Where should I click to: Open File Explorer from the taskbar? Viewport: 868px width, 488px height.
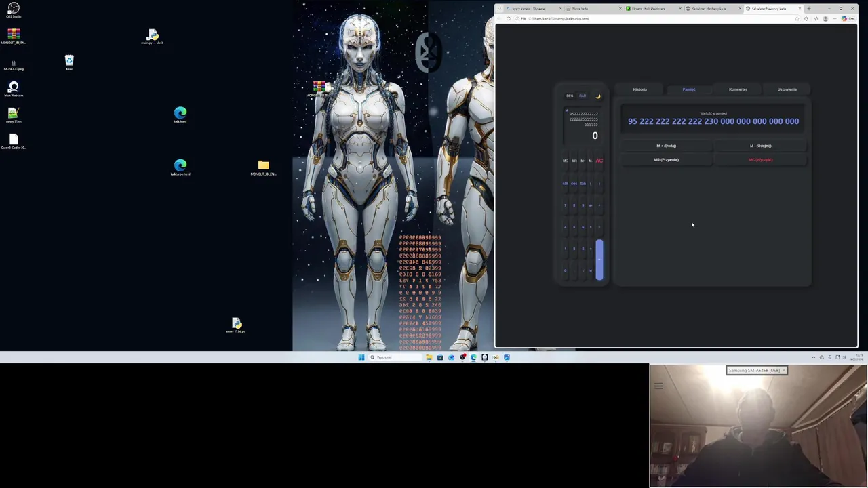(429, 357)
